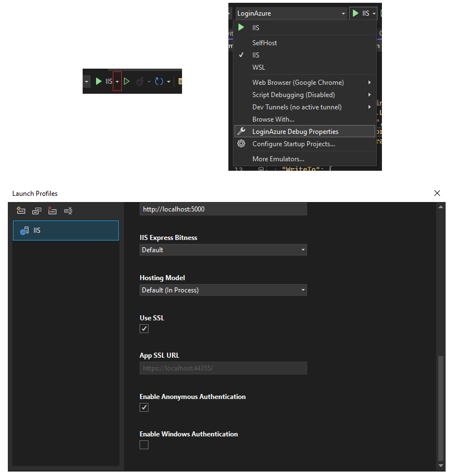Image resolution: width=459 pixels, height=476 pixels.
Task: Choose the WSL launch profile
Action: pyautogui.click(x=305, y=68)
